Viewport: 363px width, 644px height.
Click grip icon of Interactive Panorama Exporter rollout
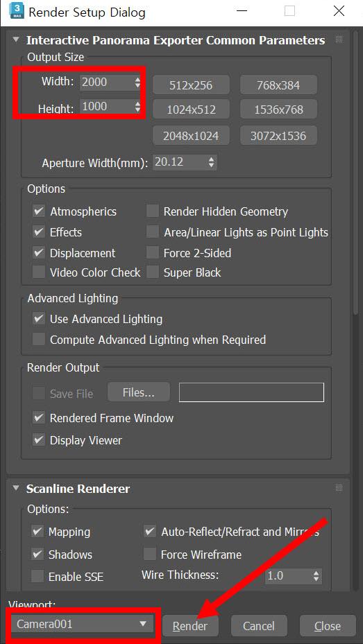(339, 40)
